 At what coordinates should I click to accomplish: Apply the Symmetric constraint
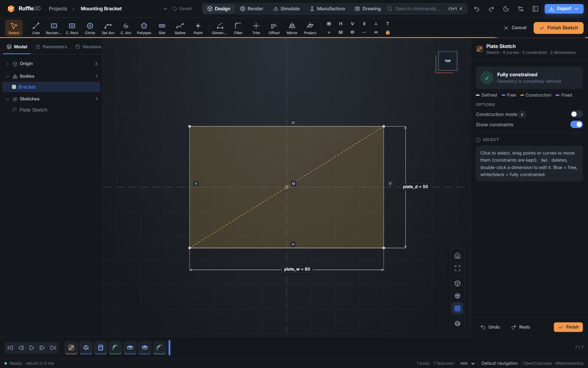[x=376, y=32]
